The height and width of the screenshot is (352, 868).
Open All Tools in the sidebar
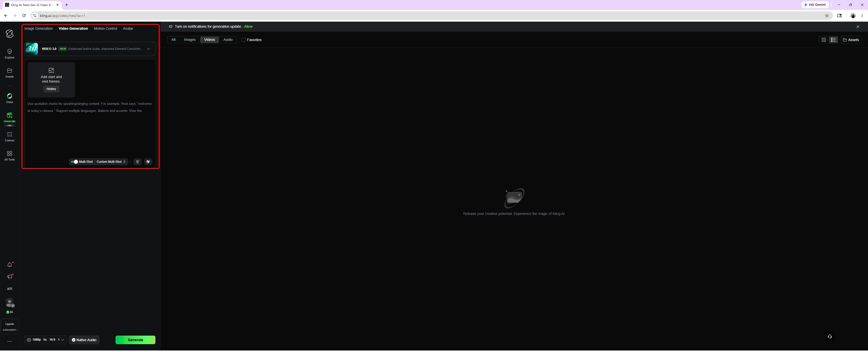(x=9, y=156)
